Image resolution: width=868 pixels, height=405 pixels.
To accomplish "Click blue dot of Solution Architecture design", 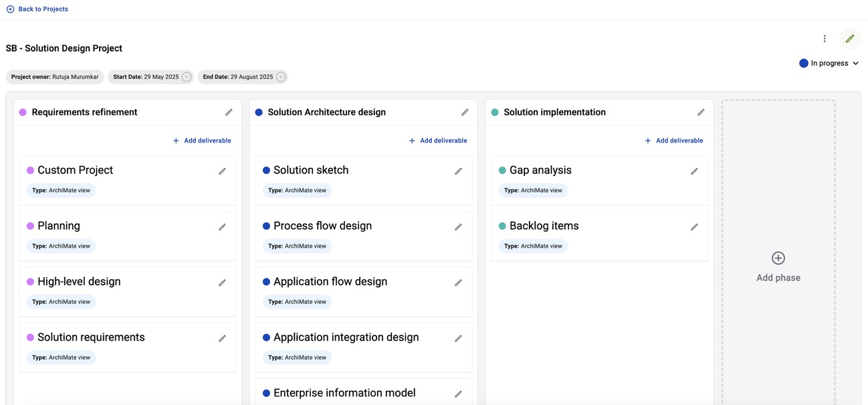I will click(x=259, y=112).
